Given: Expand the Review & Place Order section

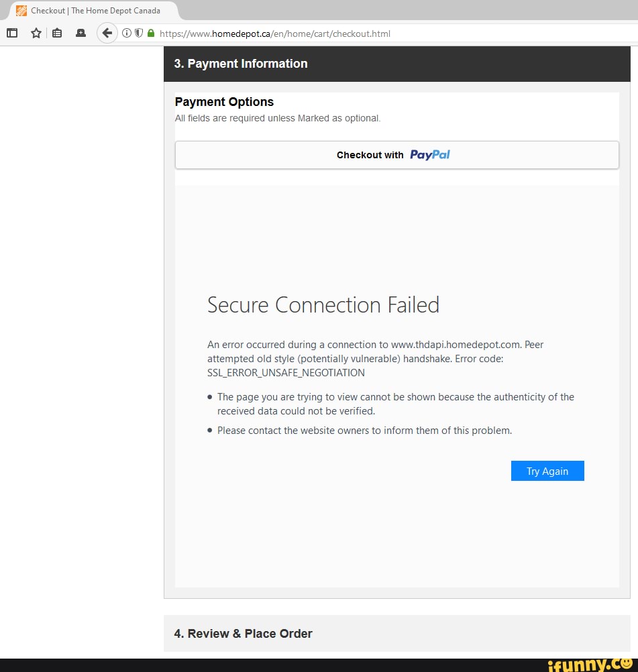Looking at the screenshot, I should point(396,633).
